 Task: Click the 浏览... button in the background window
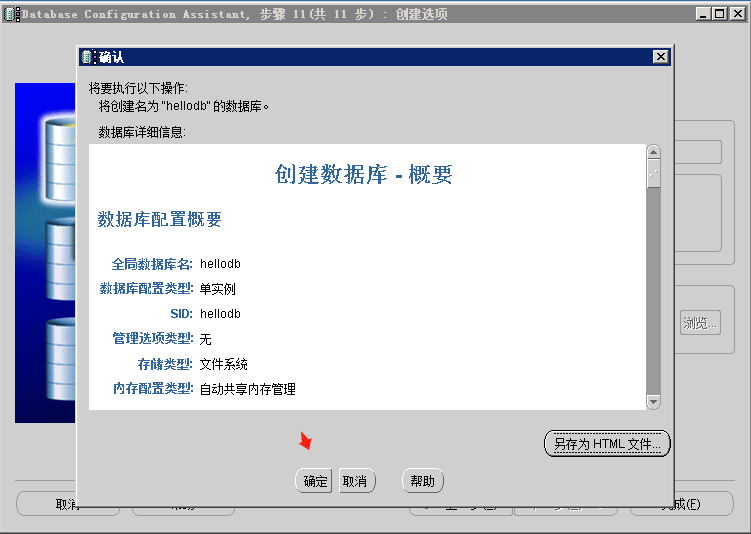pos(700,323)
